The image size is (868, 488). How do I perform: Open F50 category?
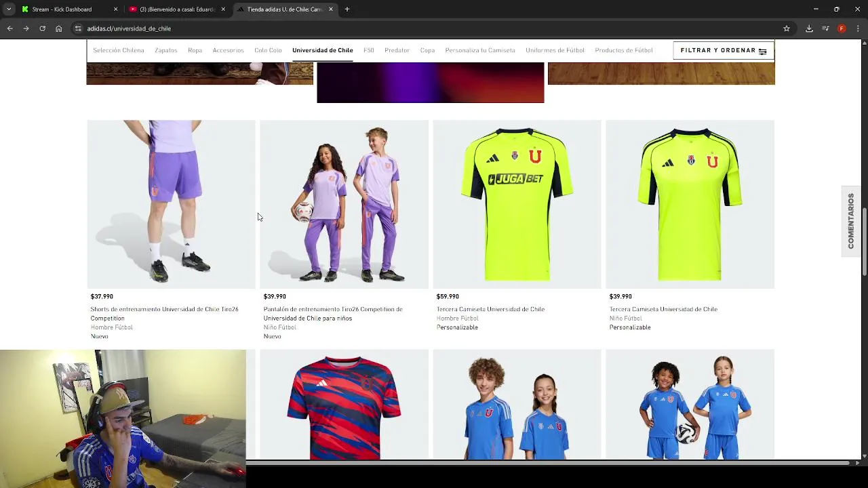click(369, 50)
